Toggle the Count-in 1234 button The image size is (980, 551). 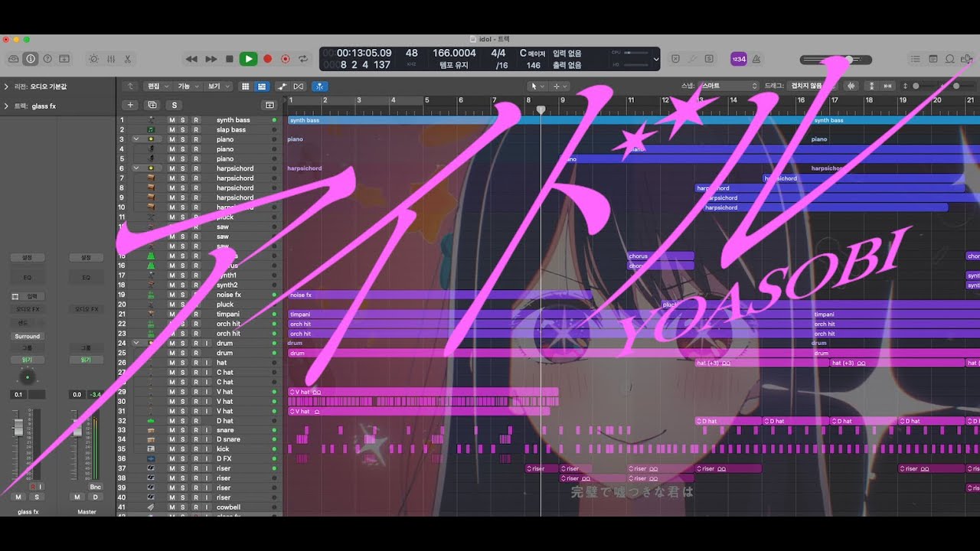(x=739, y=59)
